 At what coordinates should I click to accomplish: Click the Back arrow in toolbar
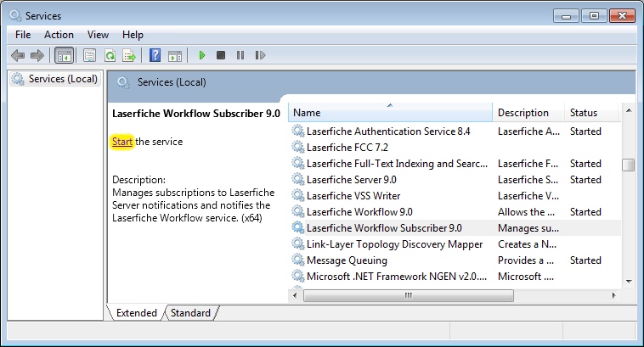click(x=18, y=55)
